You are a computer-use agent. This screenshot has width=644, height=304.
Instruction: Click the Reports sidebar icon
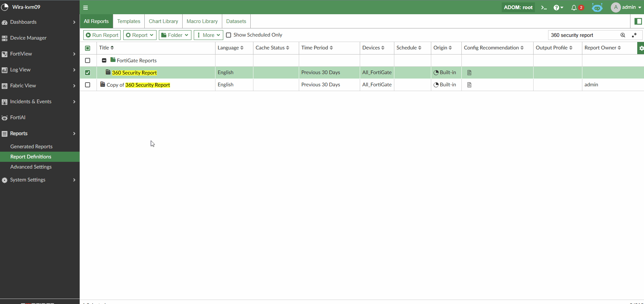4,134
